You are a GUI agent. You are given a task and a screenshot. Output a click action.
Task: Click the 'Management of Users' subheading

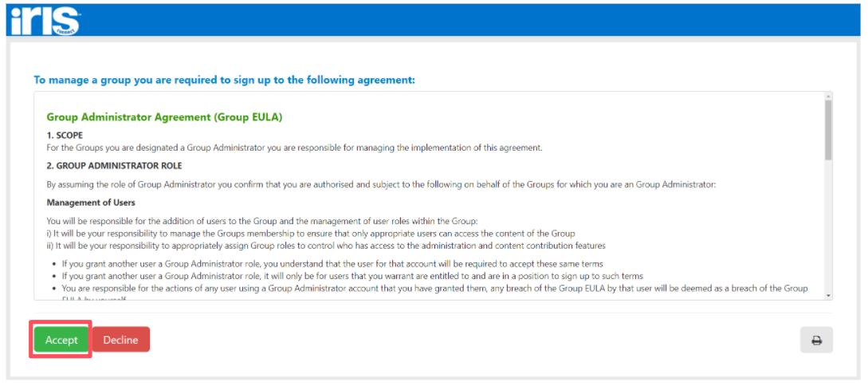[91, 203]
